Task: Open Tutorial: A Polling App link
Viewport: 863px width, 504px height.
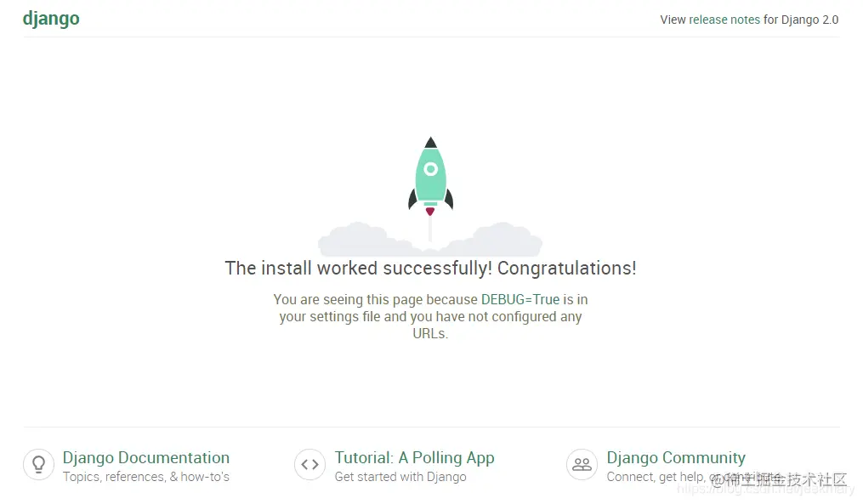Action: pyautogui.click(x=414, y=457)
